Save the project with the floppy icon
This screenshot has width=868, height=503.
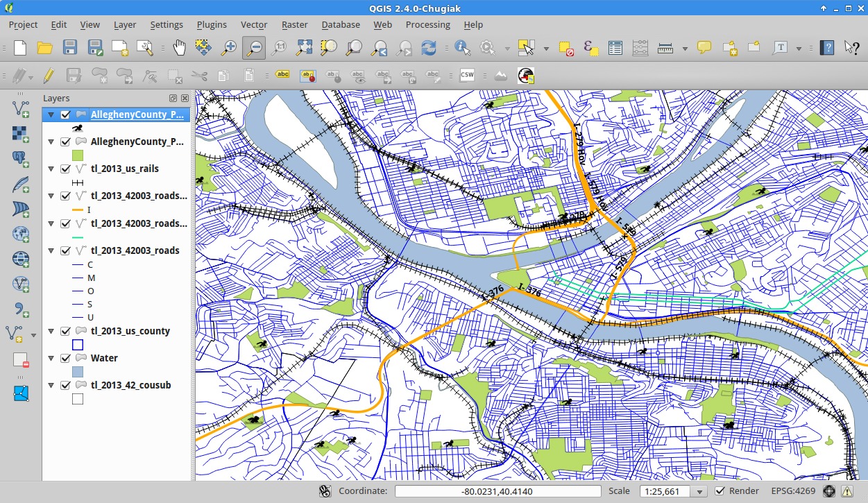point(70,48)
